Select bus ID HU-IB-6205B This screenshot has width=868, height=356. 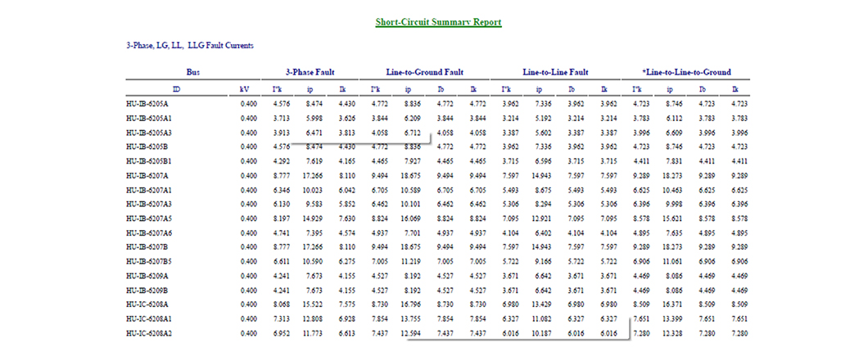point(147,146)
